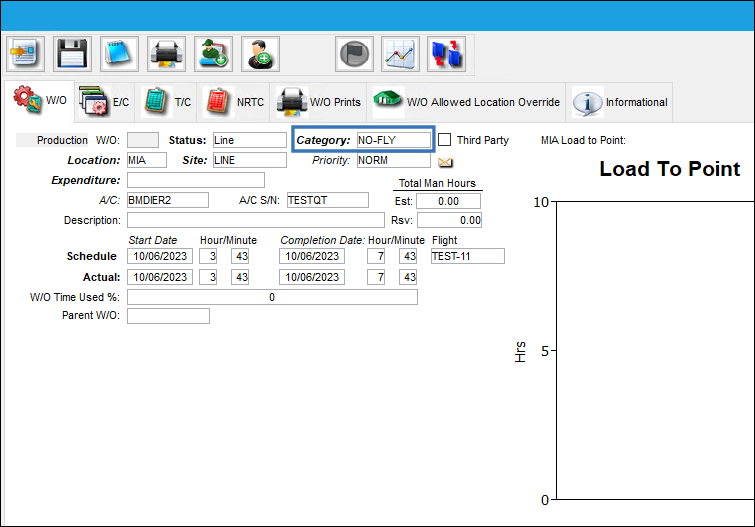The width and height of the screenshot is (755, 527).
Task: Click the Schedule Completion Date field
Action: [x=312, y=256]
